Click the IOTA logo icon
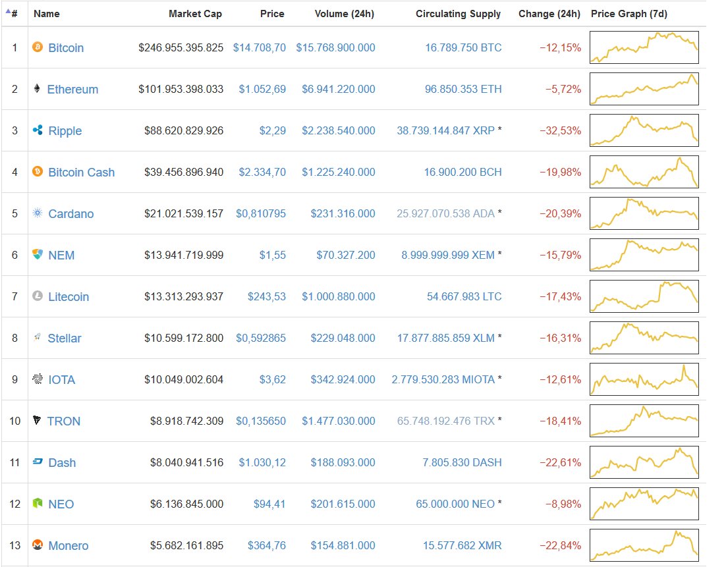This screenshot has height=567, width=728. 38,379
